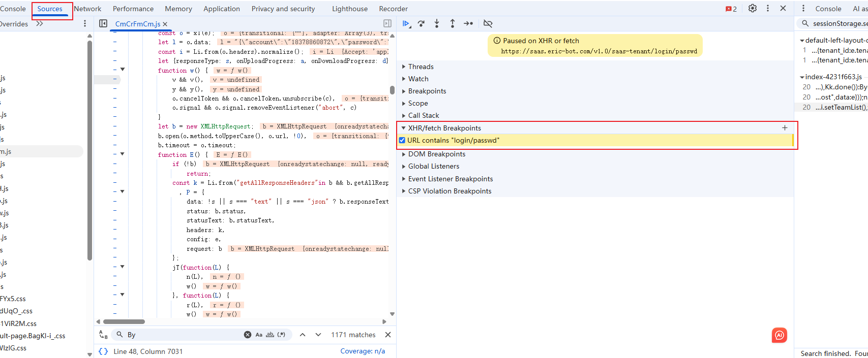
Task: Expand the Watch section
Action: [x=404, y=79]
